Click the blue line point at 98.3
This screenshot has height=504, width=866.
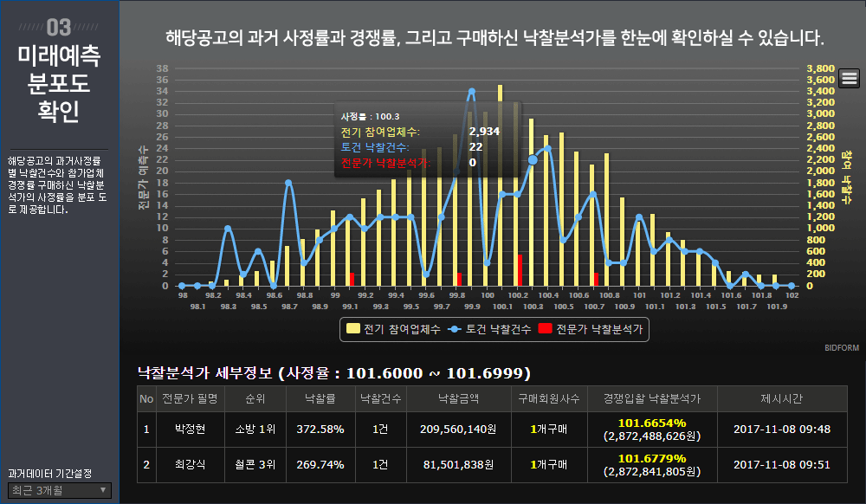[228, 229]
